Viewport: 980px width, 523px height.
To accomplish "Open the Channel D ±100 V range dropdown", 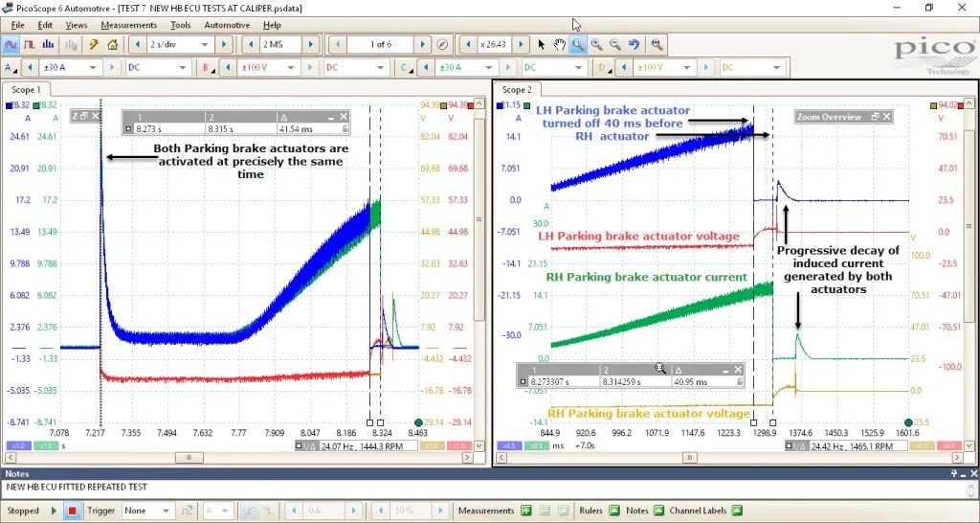I will (687, 67).
